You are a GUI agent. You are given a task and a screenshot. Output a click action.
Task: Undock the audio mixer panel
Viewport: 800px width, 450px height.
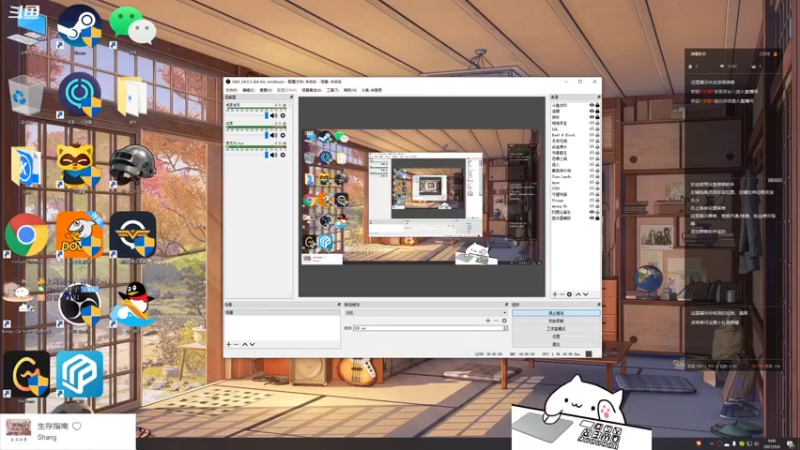point(291,97)
